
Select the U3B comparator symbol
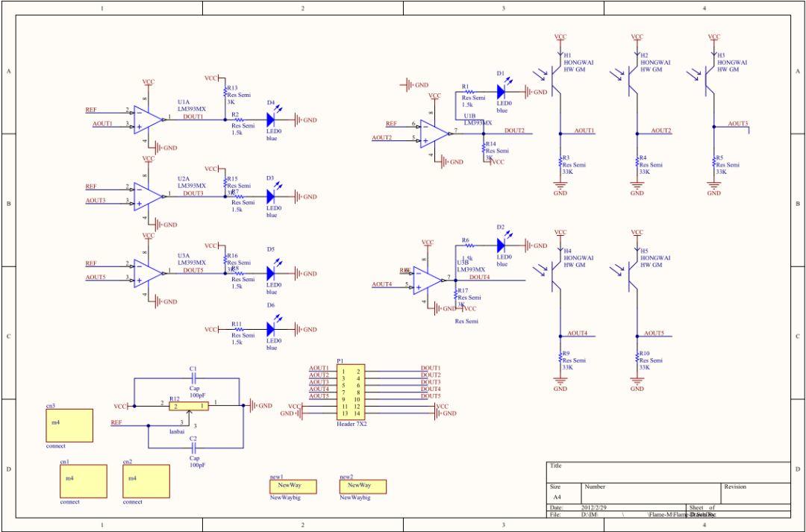pos(428,280)
